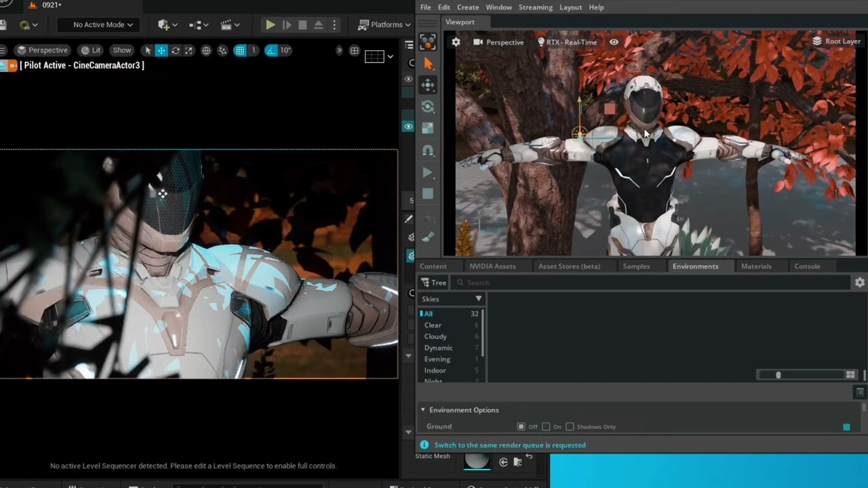Switch to the Materials tab

tap(756, 266)
